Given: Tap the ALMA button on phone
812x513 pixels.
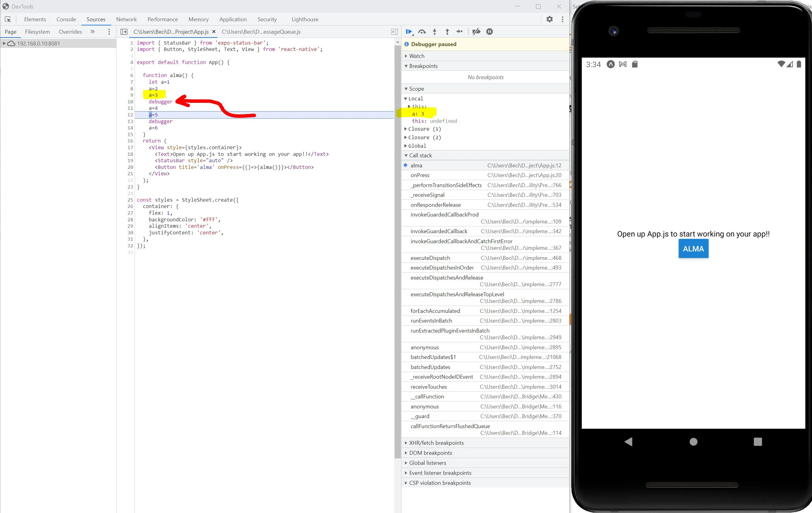Looking at the screenshot, I should (x=693, y=248).
